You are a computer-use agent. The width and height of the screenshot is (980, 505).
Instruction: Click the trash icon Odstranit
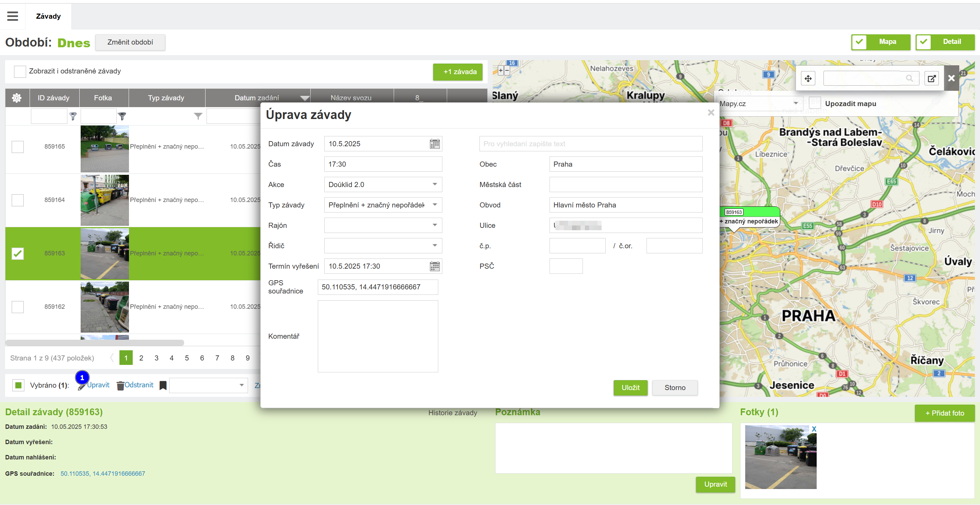pyautogui.click(x=120, y=385)
